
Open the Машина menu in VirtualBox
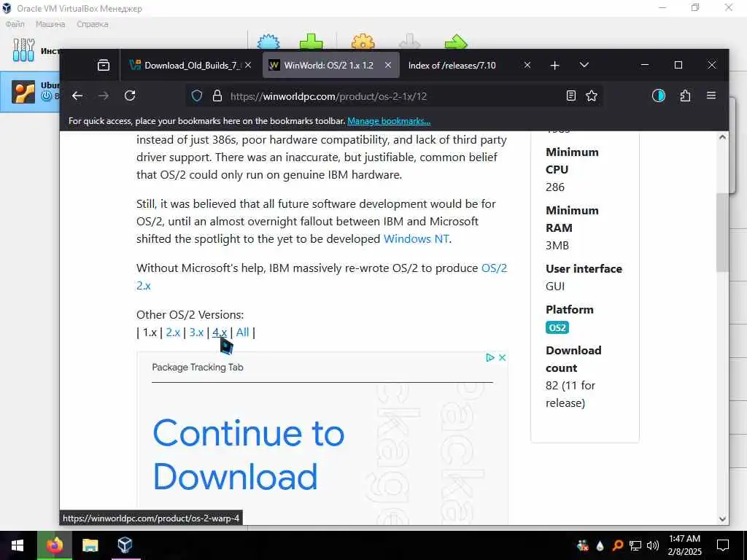tap(50, 24)
